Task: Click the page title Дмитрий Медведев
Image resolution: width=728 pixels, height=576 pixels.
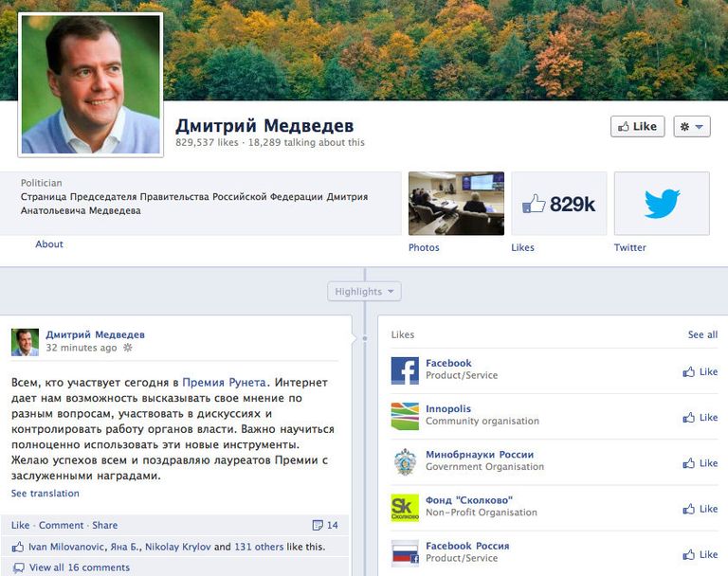Action: [264, 125]
